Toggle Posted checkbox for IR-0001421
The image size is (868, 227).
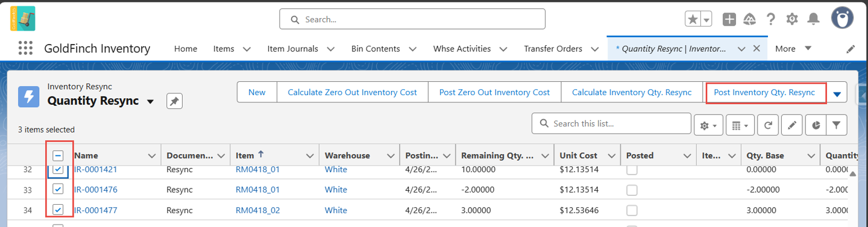pyautogui.click(x=632, y=170)
